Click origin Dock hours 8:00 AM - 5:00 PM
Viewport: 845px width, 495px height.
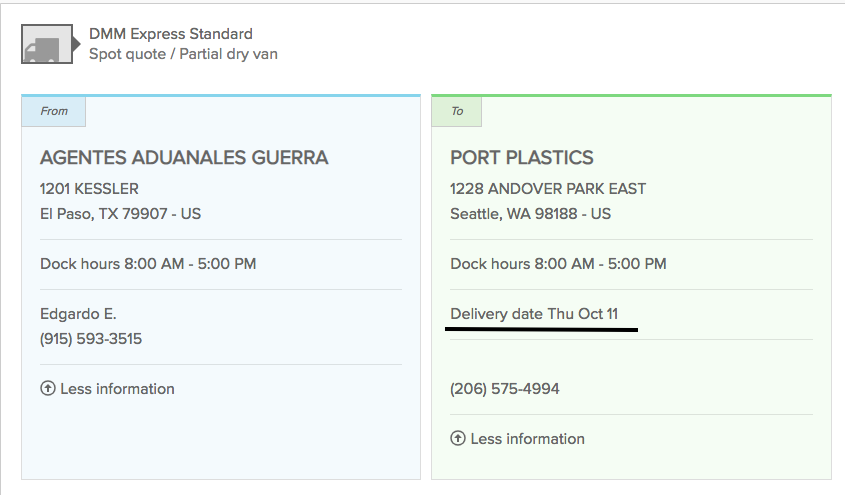[x=148, y=263]
